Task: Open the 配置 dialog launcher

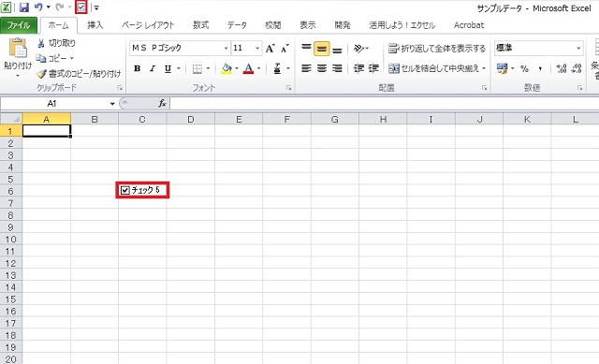Action: pyautogui.click(x=485, y=88)
